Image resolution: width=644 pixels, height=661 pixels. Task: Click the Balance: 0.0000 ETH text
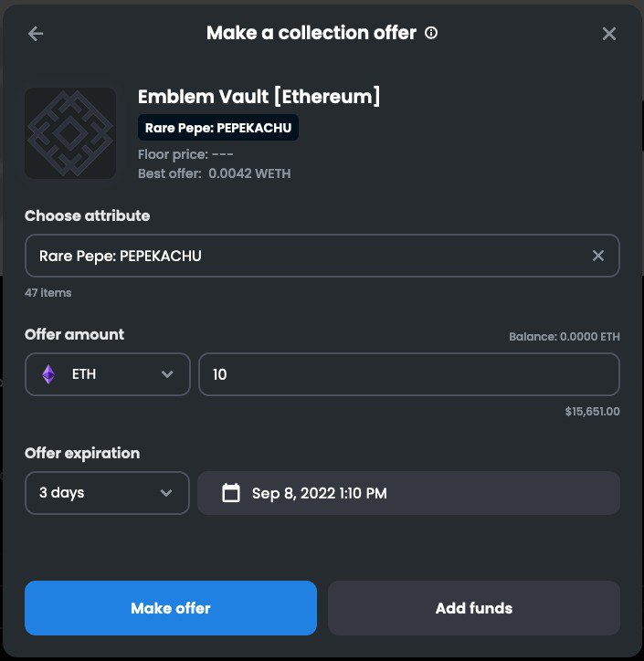565,336
